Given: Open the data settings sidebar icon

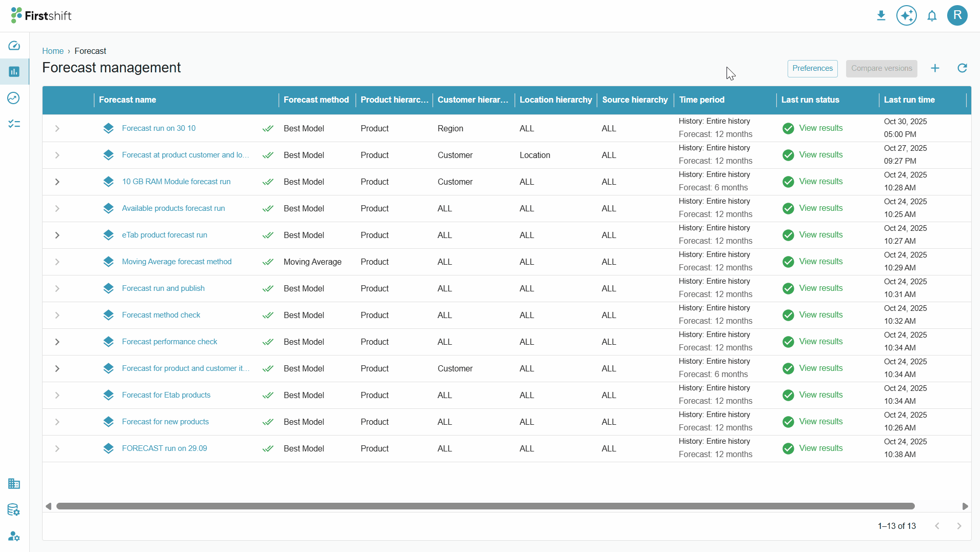Looking at the screenshot, I should (14, 510).
